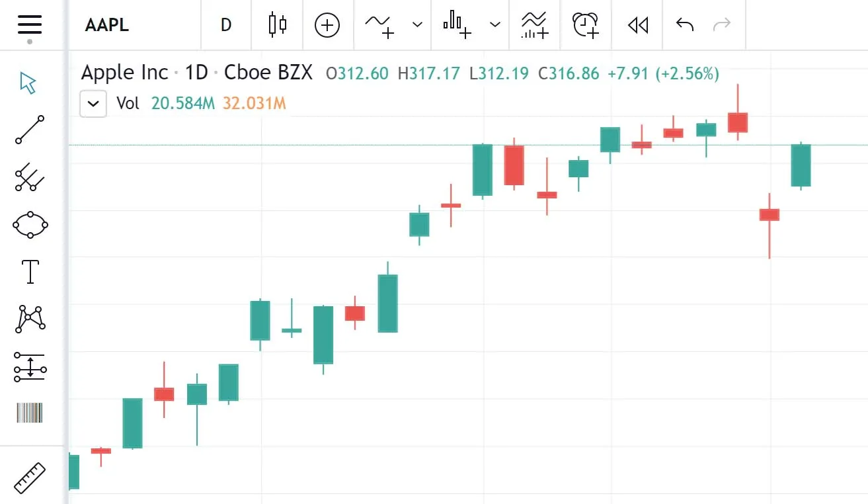Create a new price alert
This screenshot has height=504, width=868.
click(x=586, y=25)
